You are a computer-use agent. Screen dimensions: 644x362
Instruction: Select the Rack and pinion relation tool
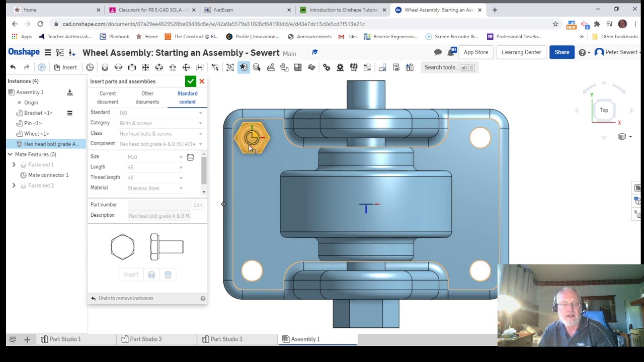pyautogui.click(x=340, y=67)
